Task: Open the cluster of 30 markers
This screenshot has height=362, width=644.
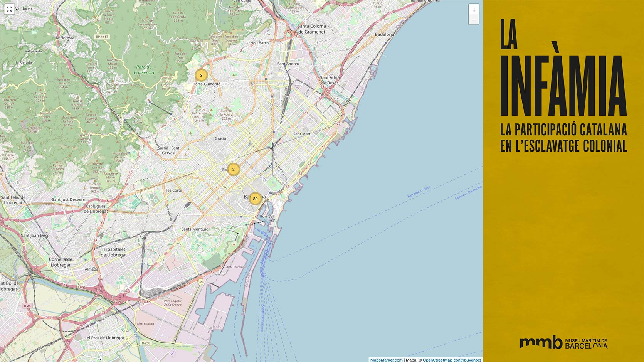Action: point(255,199)
